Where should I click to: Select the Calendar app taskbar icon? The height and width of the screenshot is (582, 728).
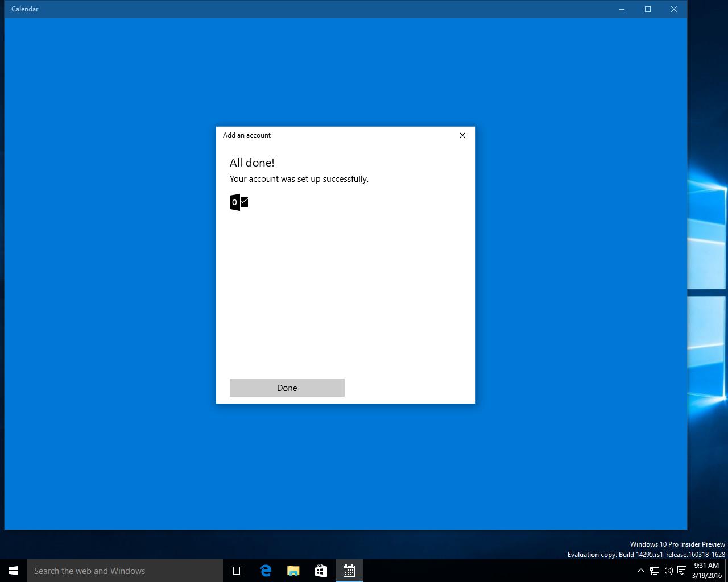(x=349, y=571)
